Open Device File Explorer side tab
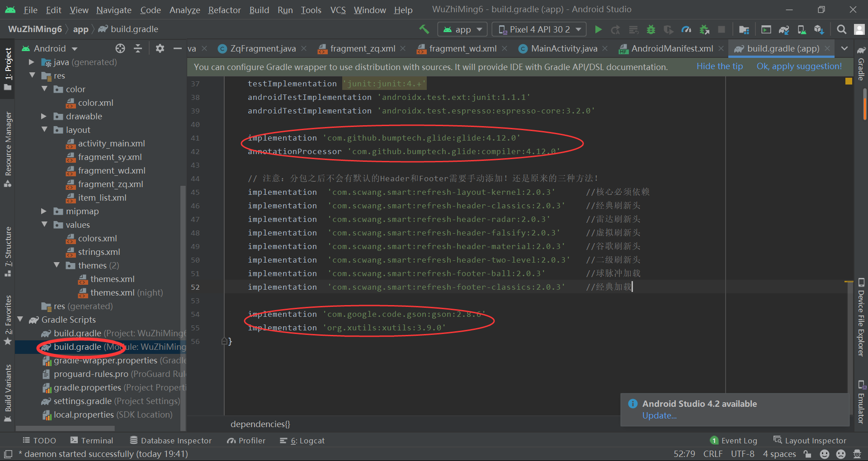Image resolution: width=868 pixels, height=461 pixels. coord(861,318)
